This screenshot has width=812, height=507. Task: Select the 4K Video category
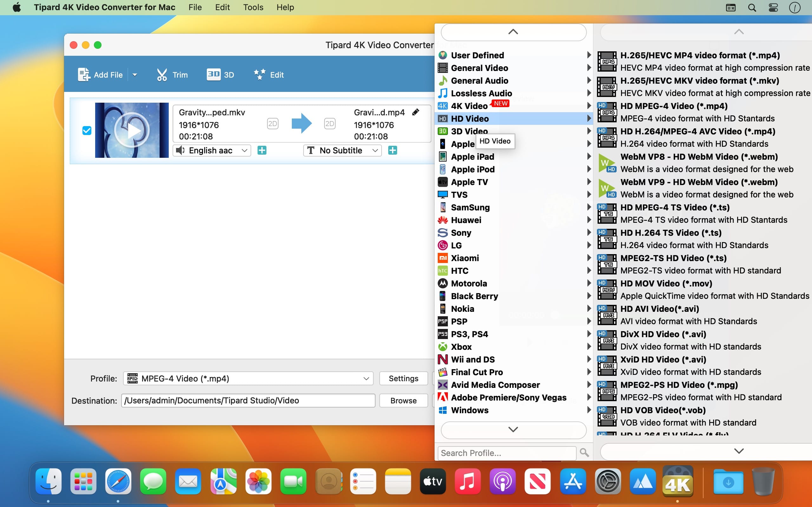pos(469,106)
